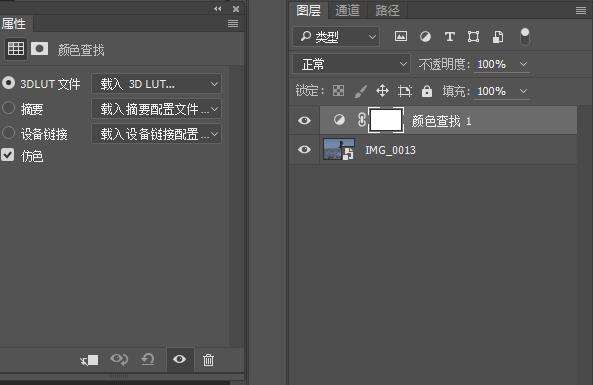Image resolution: width=593 pixels, height=385 pixels.
Task: Lock position move icon
Action: [383, 91]
